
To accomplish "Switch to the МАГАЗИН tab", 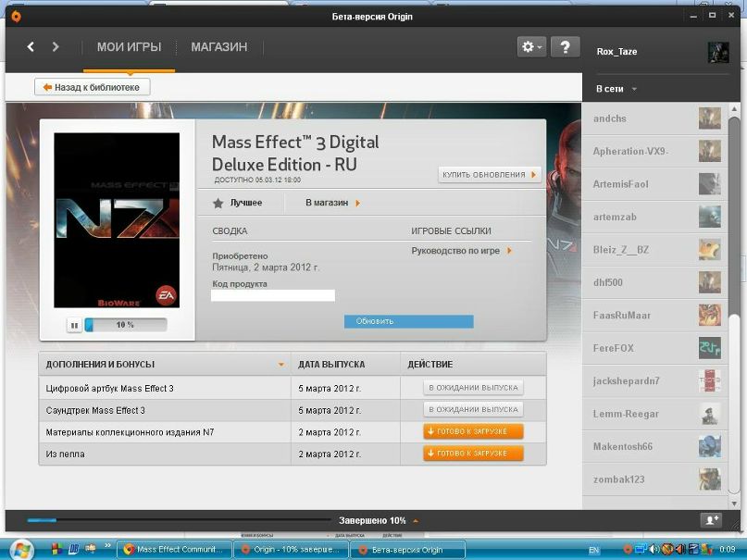I will point(219,46).
